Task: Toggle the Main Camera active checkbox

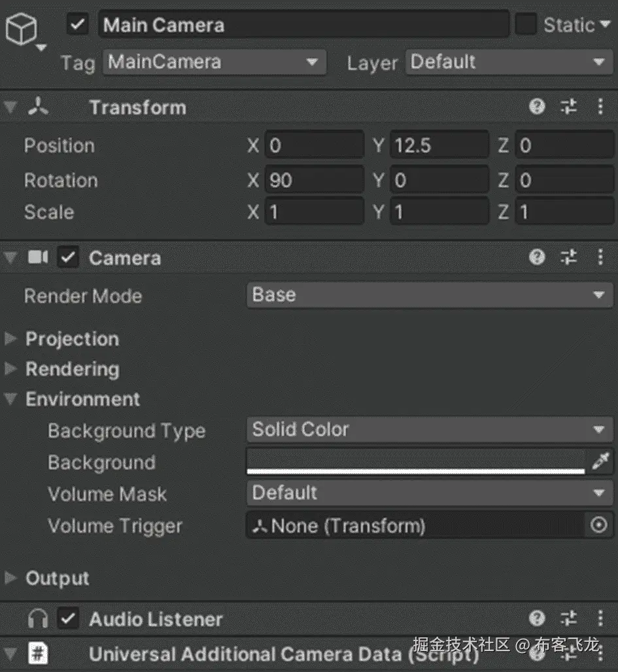Action: coord(78,25)
